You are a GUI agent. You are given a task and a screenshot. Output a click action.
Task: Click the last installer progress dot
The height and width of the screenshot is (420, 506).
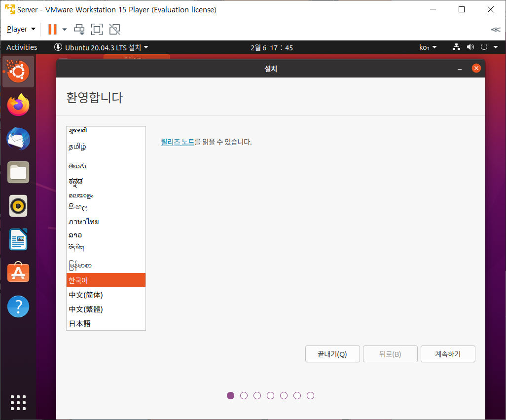point(310,395)
